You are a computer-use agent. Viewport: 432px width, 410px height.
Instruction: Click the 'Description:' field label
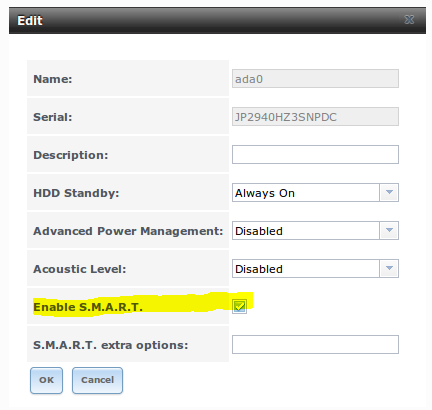[x=71, y=155]
